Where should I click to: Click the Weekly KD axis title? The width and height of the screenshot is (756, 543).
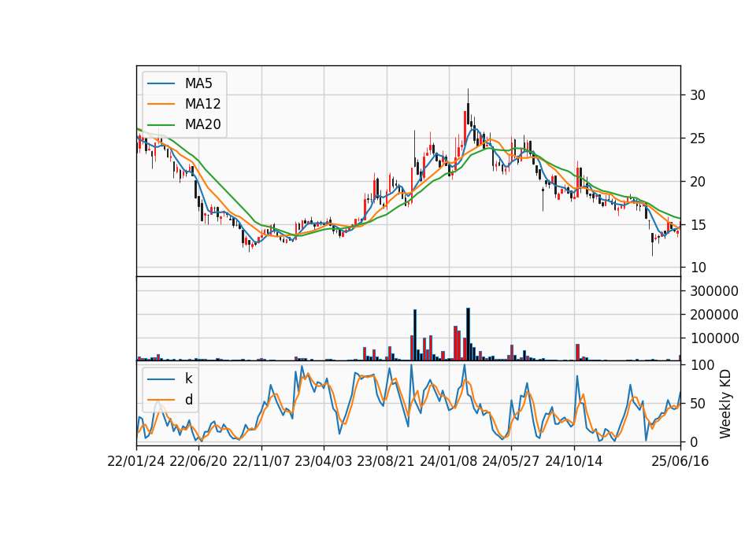(725, 404)
